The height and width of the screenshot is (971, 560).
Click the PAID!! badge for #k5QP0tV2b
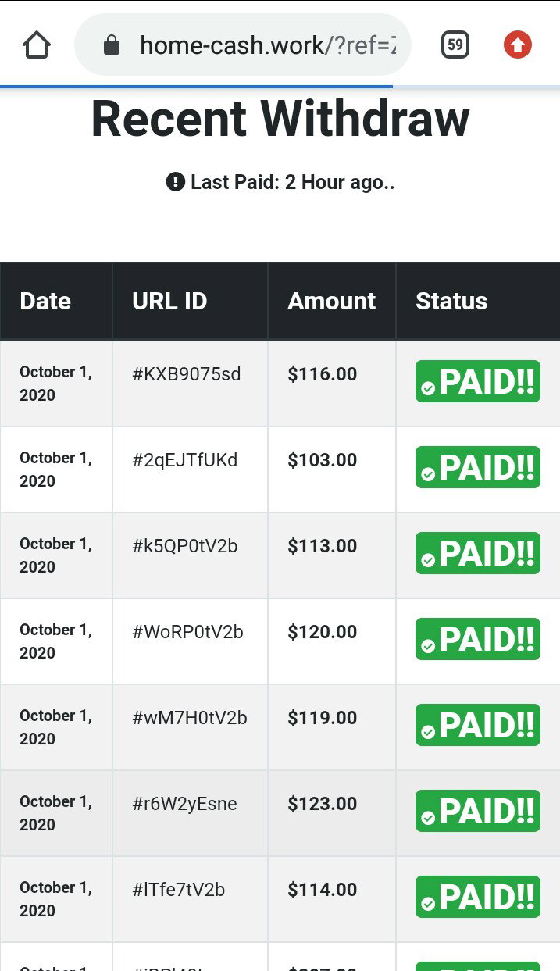(478, 553)
